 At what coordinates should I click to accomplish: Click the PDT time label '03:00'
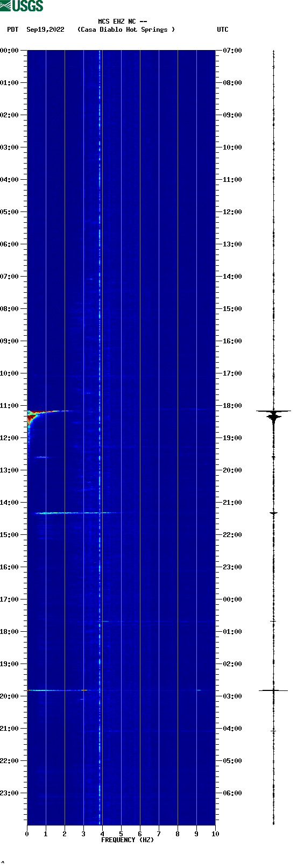10,147
